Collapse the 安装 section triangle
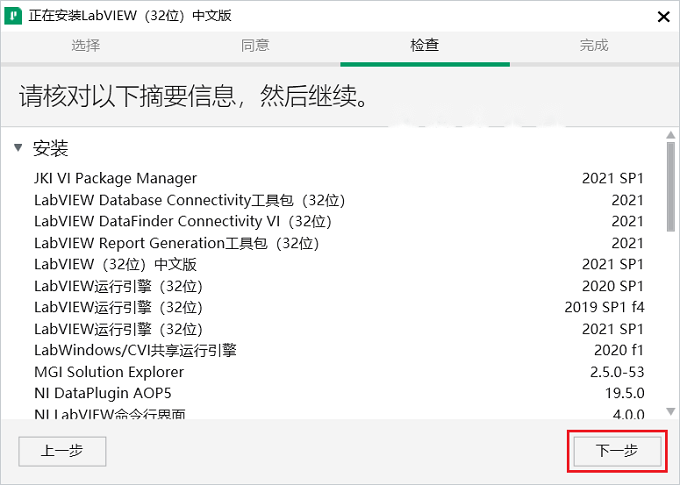The height and width of the screenshot is (485, 680). (18, 148)
